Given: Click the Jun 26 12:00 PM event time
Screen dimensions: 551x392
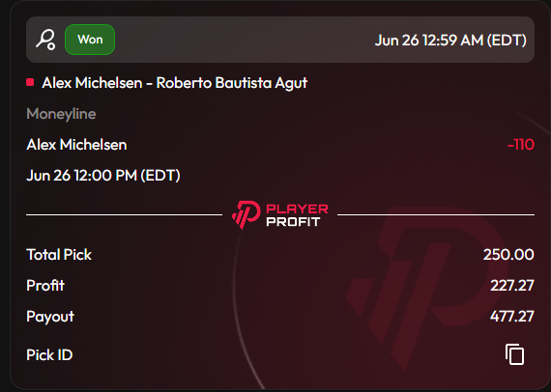Looking at the screenshot, I should click(103, 176).
